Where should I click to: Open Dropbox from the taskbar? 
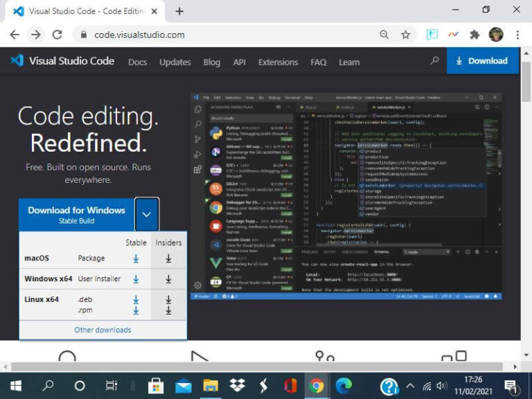click(x=237, y=386)
